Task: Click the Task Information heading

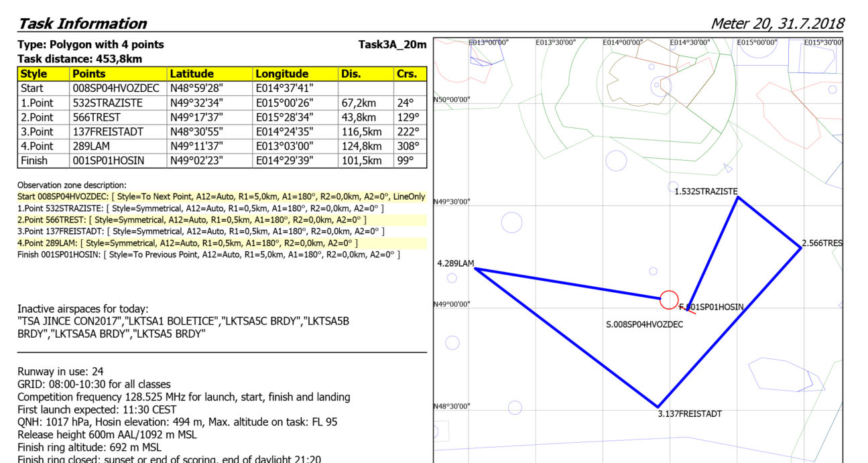Action: [x=82, y=23]
